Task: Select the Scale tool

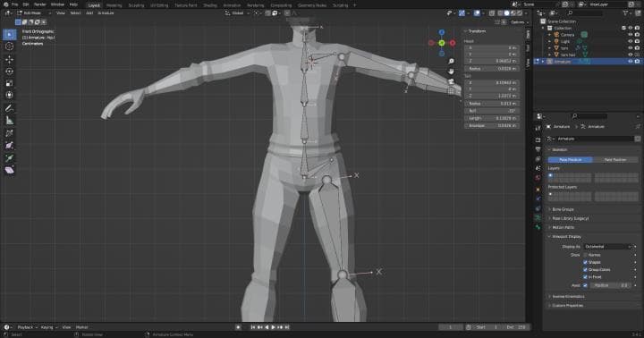Action: click(x=9, y=83)
